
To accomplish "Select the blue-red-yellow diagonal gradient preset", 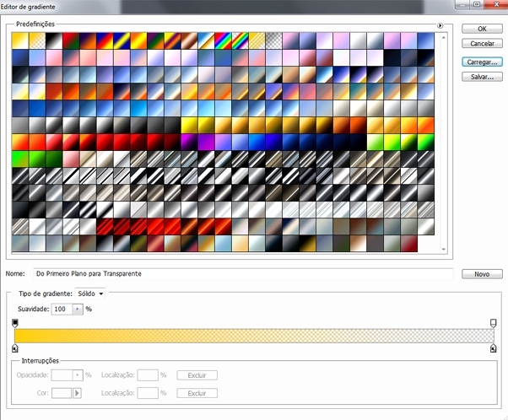I will [x=105, y=40].
